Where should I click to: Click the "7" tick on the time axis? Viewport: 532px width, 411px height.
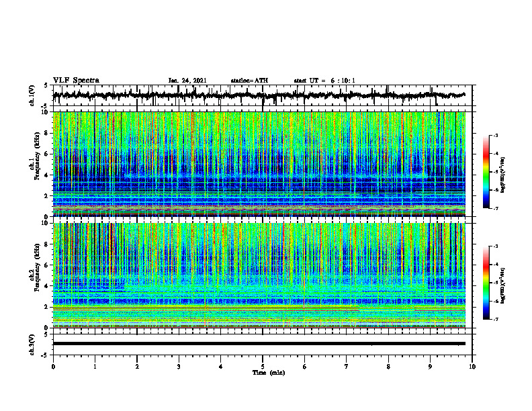coord(347,367)
